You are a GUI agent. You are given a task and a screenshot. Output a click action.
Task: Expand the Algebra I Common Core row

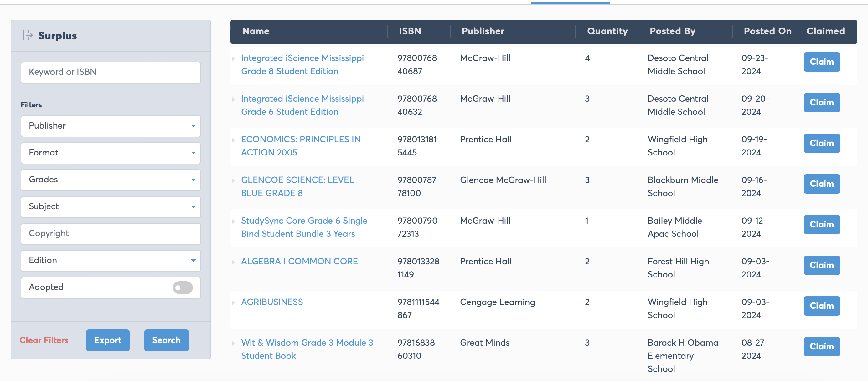click(234, 262)
